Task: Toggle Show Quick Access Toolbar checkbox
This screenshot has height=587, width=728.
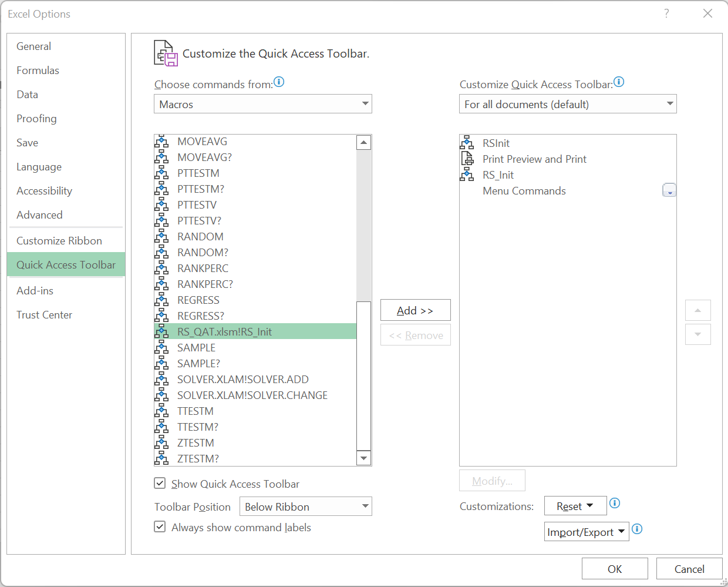Action: tap(160, 483)
